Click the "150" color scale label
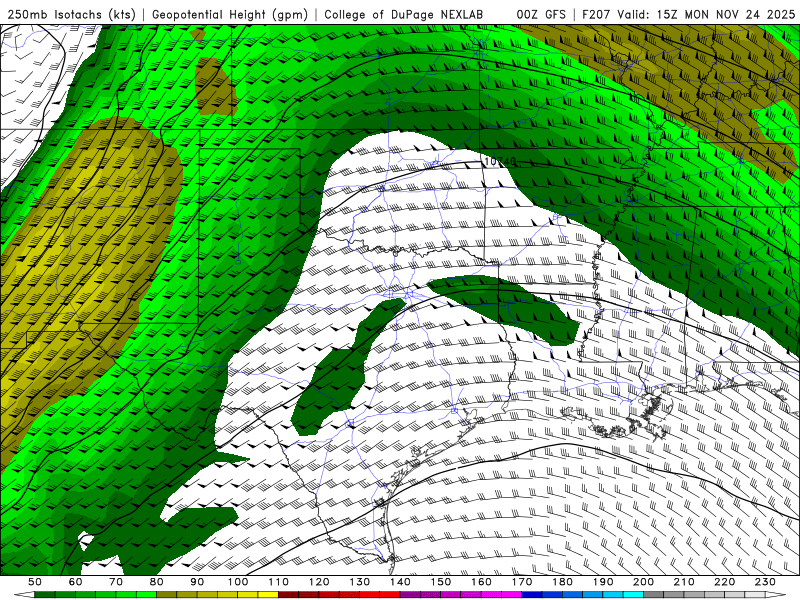The width and height of the screenshot is (800, 600). 441,582
